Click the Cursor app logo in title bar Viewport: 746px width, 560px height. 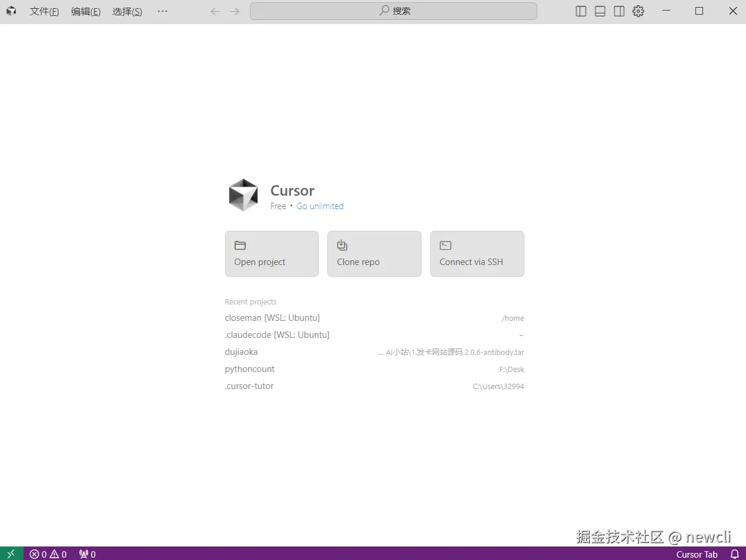tap(11, 11)
